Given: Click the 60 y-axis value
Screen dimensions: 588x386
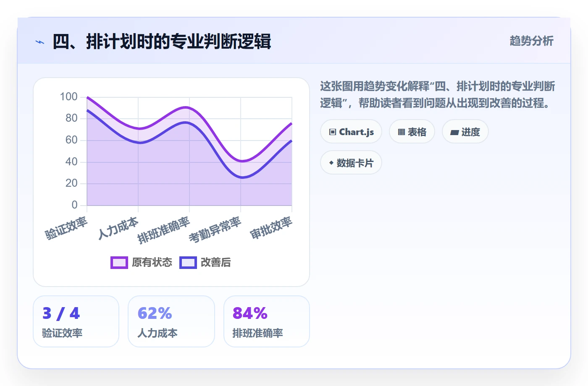Looking at the screenshot, I should [x=72, y=140].
